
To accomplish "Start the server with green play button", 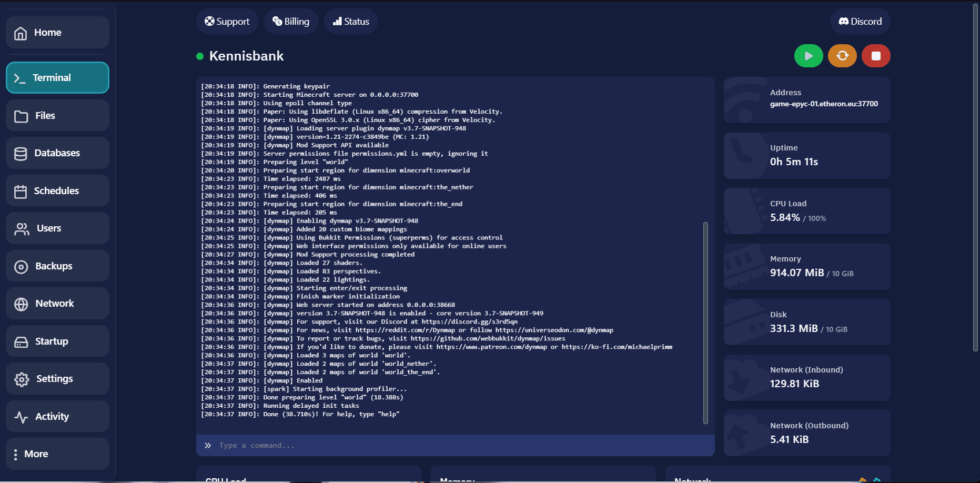I will coord(808,56).
